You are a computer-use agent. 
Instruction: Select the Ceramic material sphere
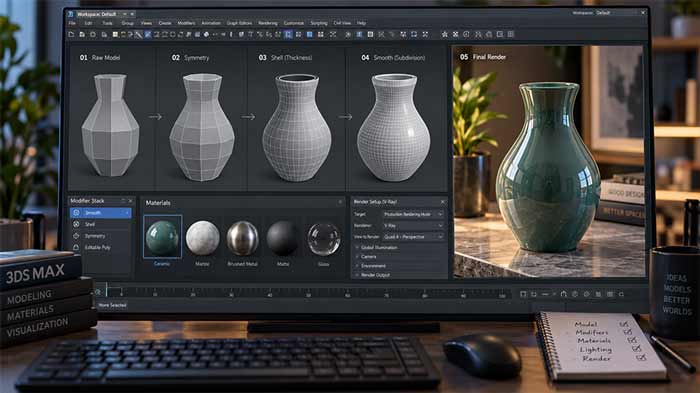pos(162,238)
